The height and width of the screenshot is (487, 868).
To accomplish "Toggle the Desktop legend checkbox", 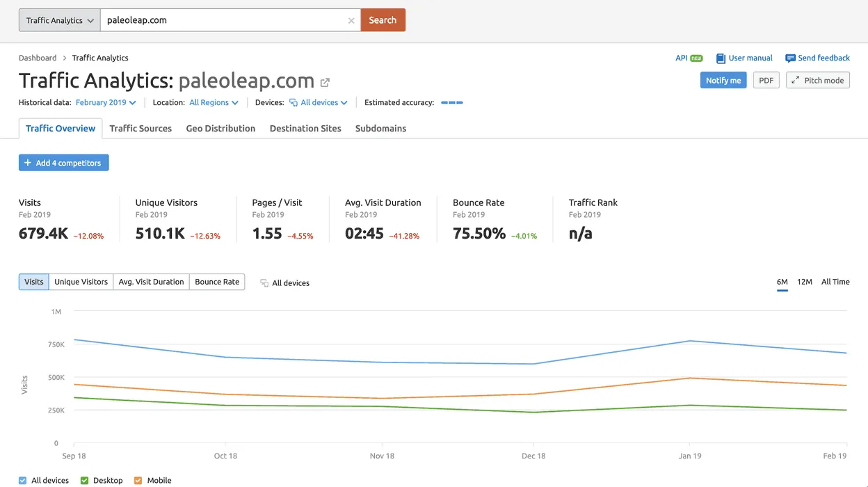I will tap(85, 480).
